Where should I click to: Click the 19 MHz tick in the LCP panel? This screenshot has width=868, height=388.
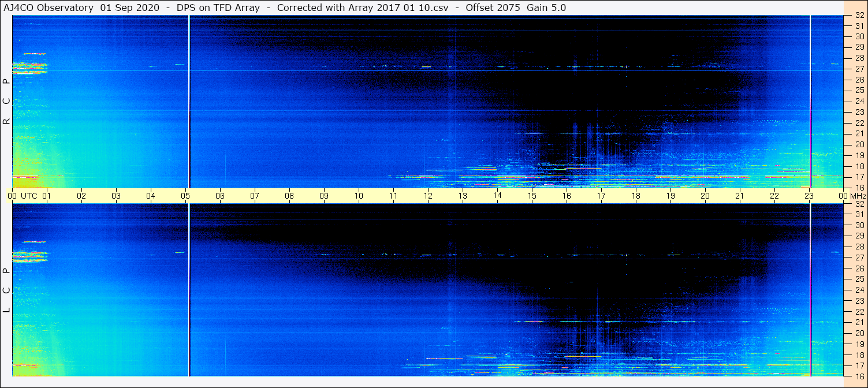pyautogui.click(x=859, y=344)
